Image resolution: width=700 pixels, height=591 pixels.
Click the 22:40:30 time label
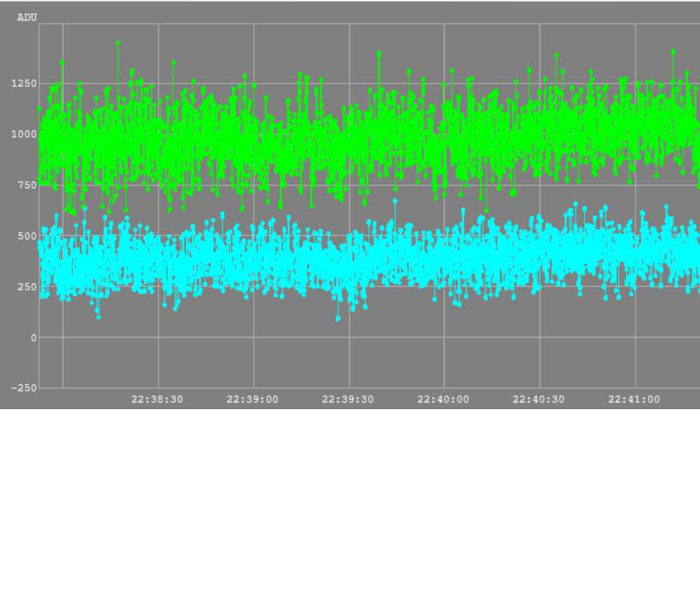[x=539, y=399]
